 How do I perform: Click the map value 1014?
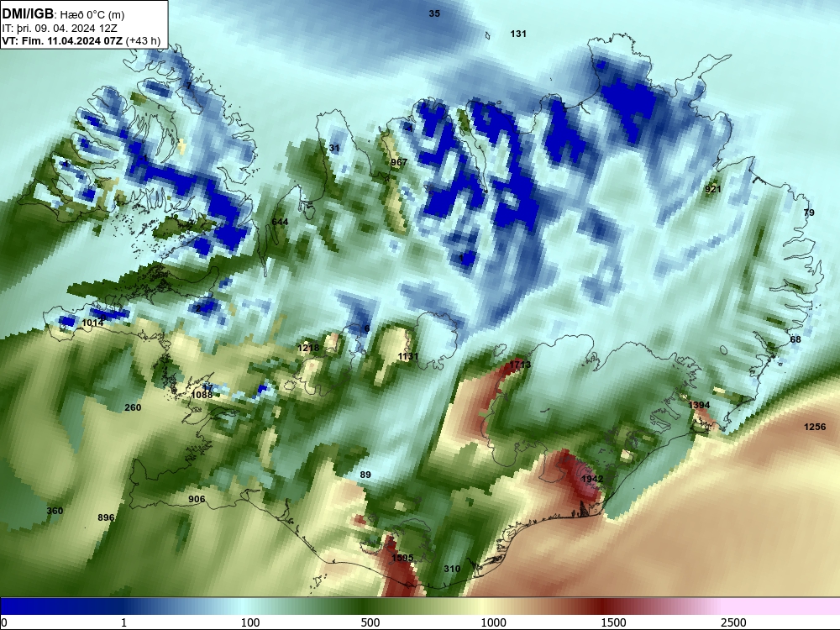pyautogui.click(x=92, y=323)
